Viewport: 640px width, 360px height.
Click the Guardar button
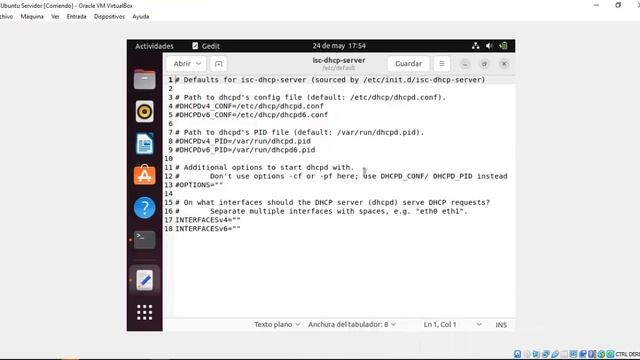point(408,64)
